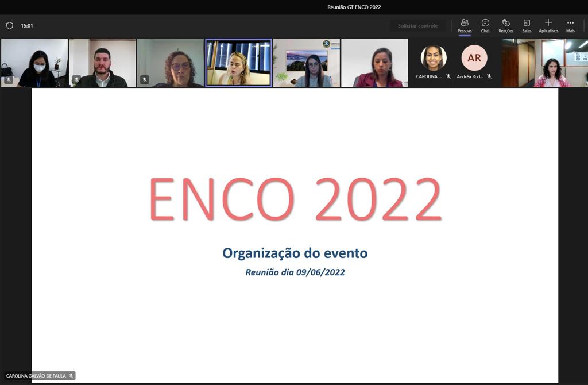Add an app via Aplicativos
The height and width of the screenshot is (385, 588).
click(x=548, y=26)
